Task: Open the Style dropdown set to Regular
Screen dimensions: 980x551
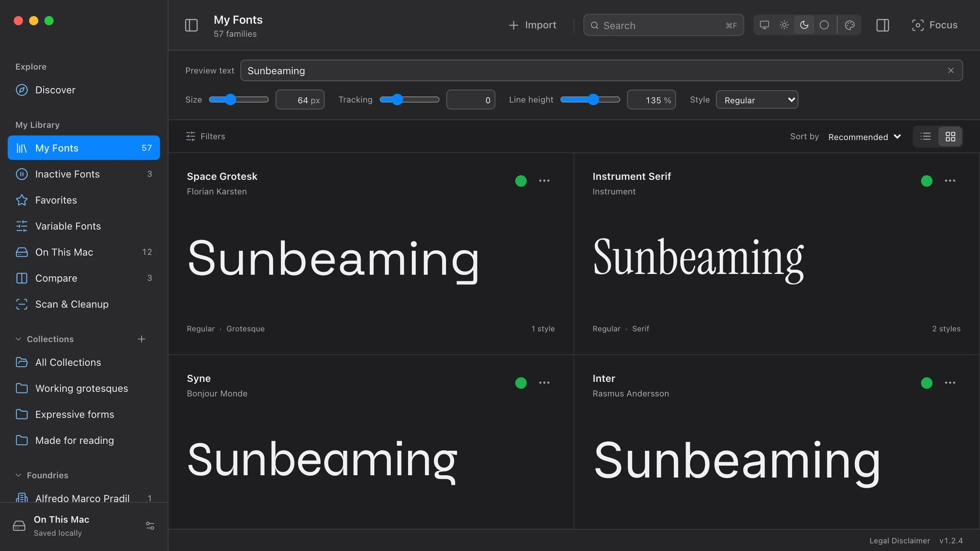Action: coord(757,100)
